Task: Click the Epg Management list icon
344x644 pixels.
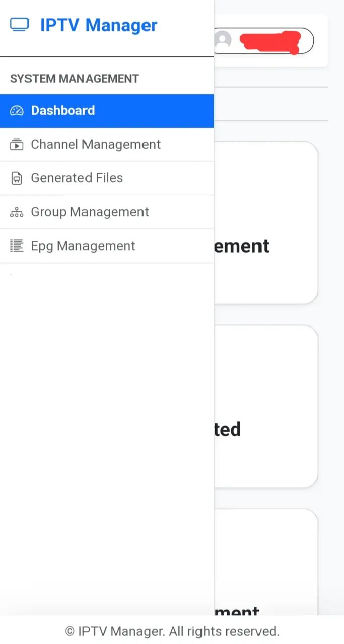Action: (x=17, y=246)
